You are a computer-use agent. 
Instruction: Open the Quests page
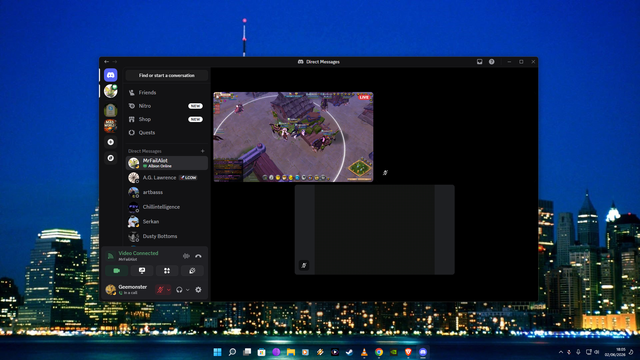click(x=167, y=133)
